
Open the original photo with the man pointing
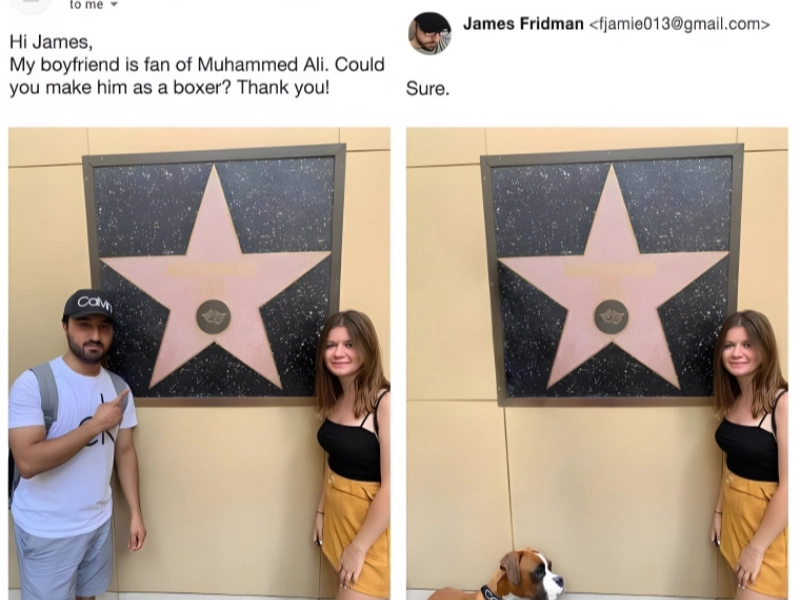199,363
